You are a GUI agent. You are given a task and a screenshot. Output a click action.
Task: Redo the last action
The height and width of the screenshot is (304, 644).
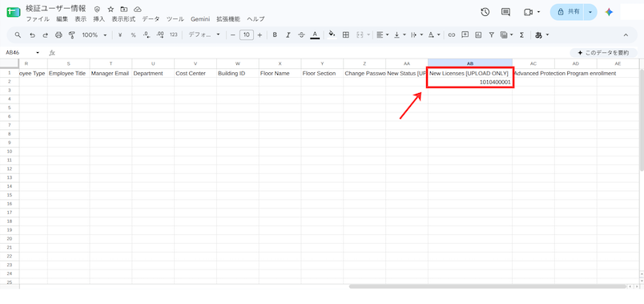[x=45, y=35]
